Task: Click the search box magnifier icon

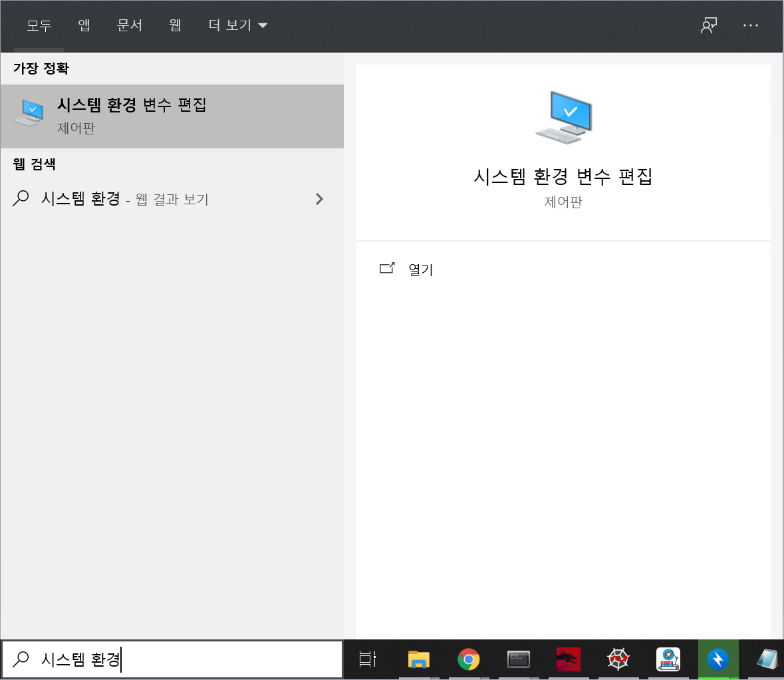Action: (21, 659)
